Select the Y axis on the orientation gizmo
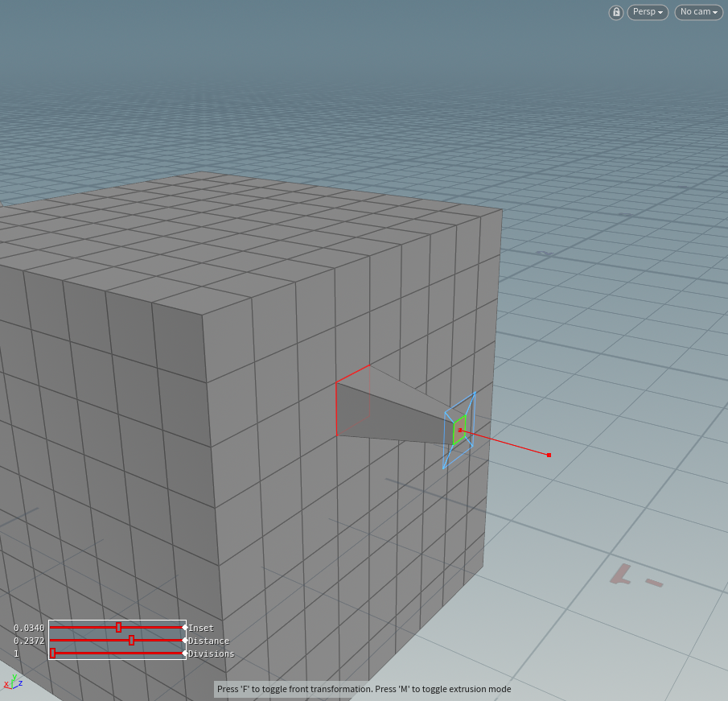Image resolution: width=728 pixels, height=701 pixels. pyautogui.click(x=14, y=676)
